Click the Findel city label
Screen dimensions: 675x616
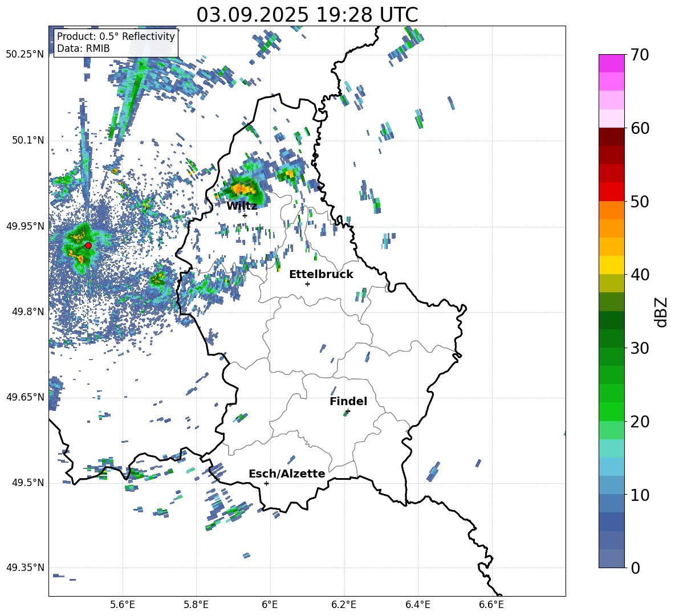point(348,401)
